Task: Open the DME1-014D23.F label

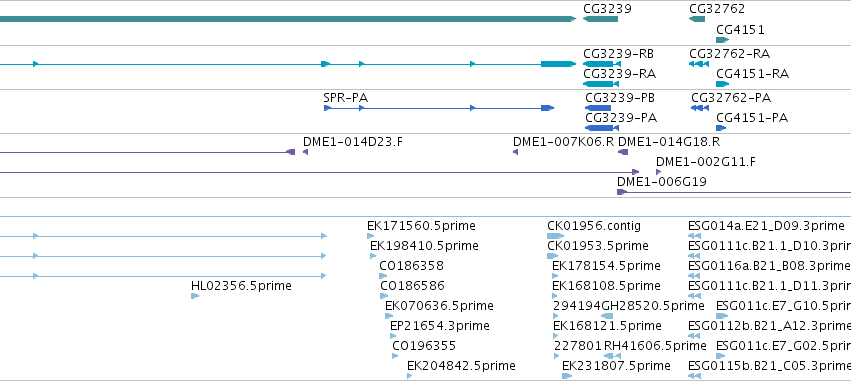Action: 353,142
